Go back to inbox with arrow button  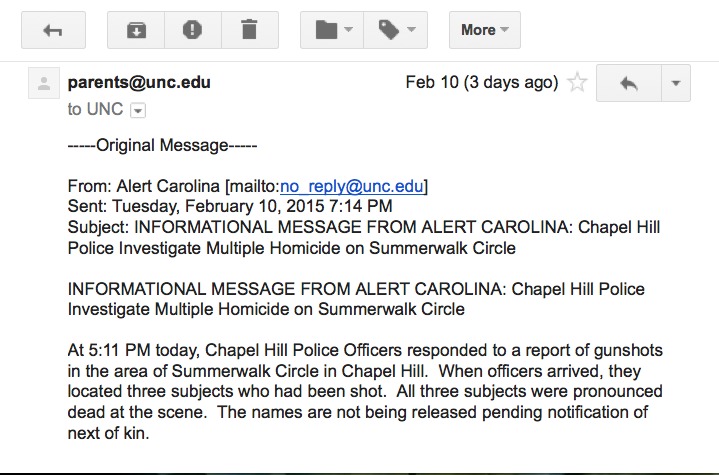53,30
